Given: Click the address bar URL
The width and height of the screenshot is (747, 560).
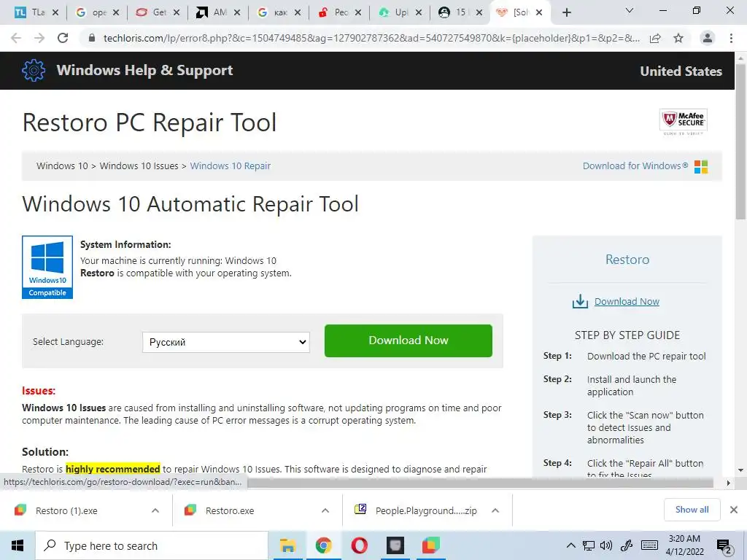Looking at the screenshot, I should click(x=371, y=38).
